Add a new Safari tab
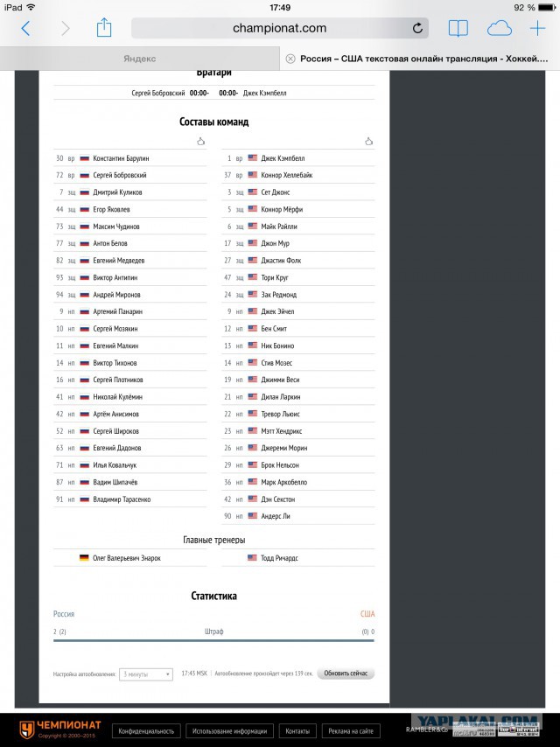Screen dimensions: 560x747 537,29
